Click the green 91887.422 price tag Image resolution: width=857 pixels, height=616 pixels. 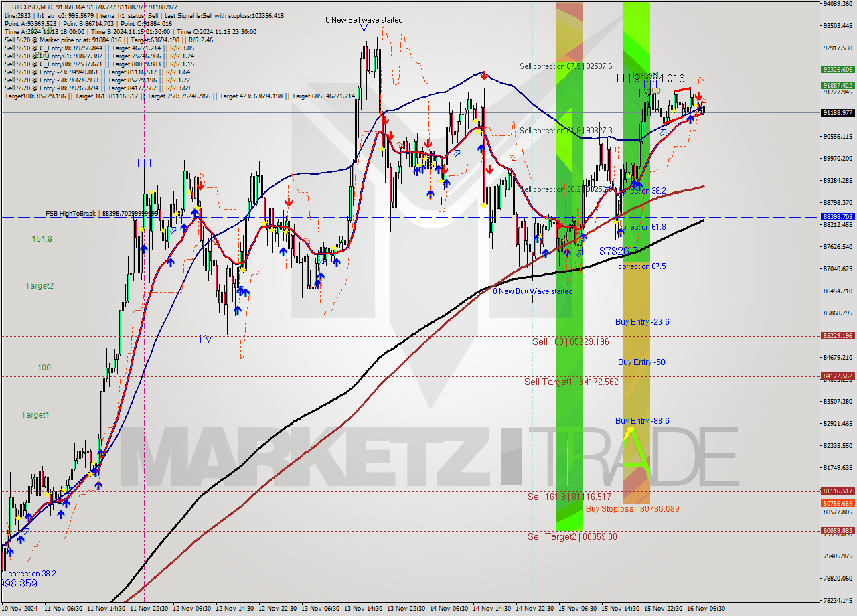[x=838, y=85]
